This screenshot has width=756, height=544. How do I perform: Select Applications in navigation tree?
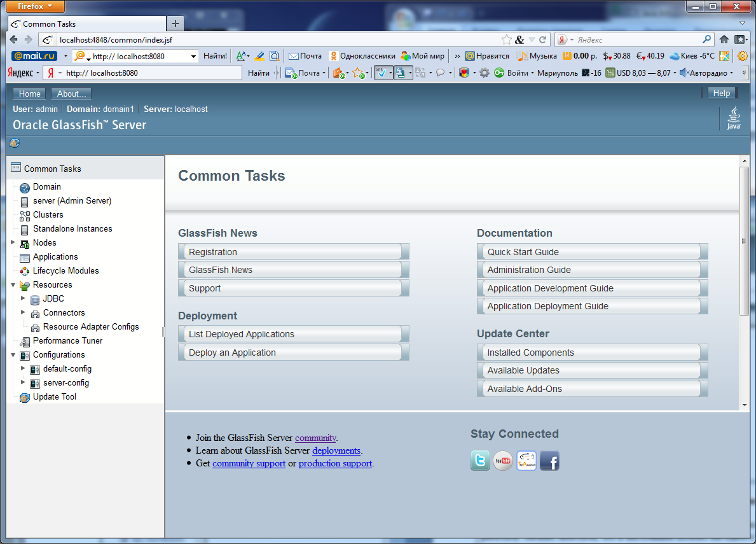[x=55, y=256]
